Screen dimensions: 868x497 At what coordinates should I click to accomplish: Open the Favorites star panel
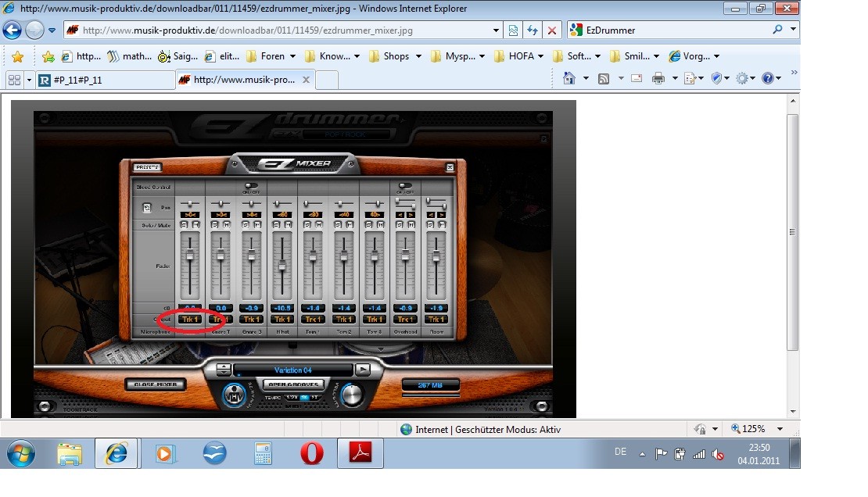click(18, 56)
